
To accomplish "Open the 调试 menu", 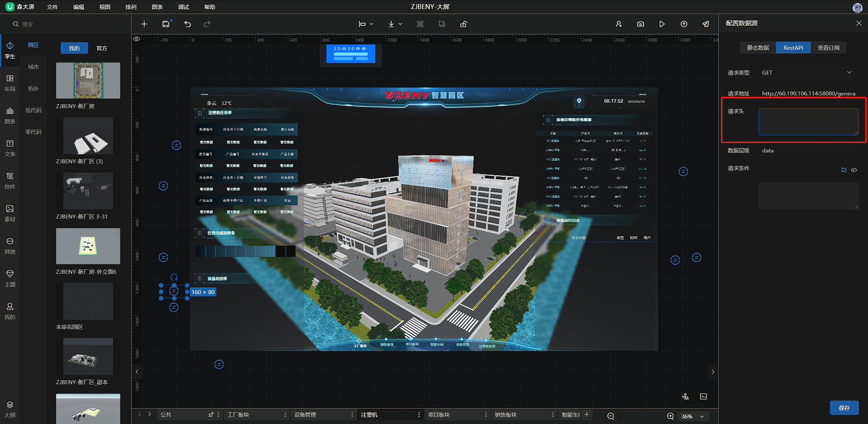I will point(184,7).
